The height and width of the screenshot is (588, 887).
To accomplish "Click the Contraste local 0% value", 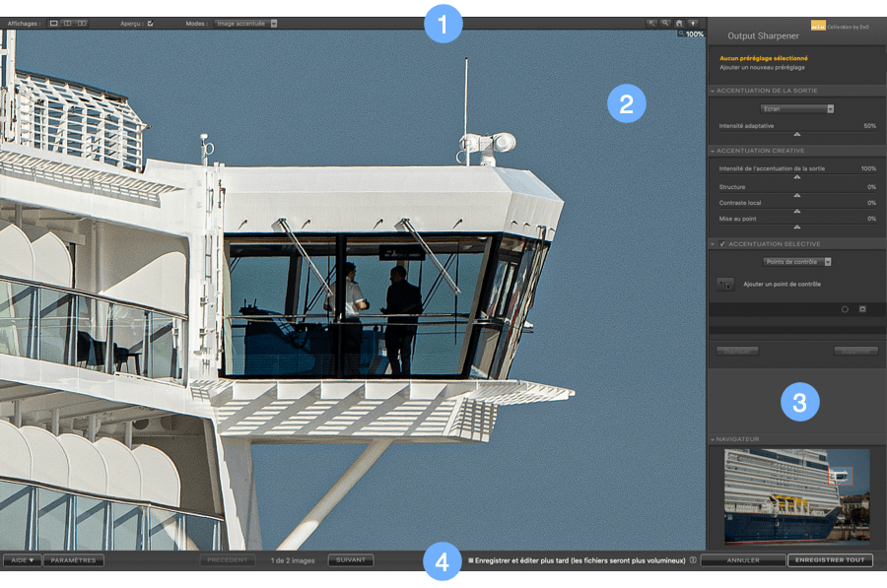I will pos(871,203).
